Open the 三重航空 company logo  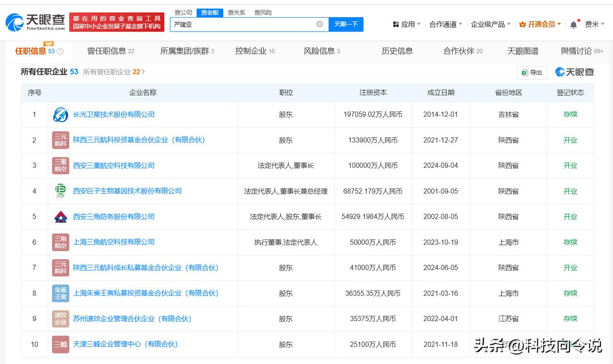(60, 165)
